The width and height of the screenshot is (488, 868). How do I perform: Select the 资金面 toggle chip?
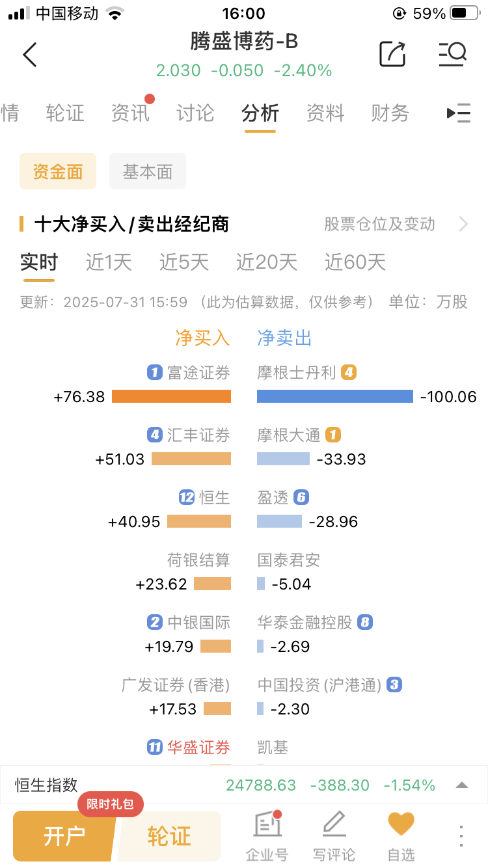click(x=58, y=171)
